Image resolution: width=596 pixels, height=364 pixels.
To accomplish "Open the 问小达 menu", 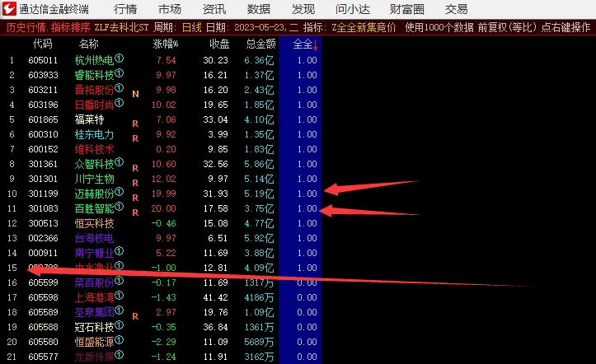I will 353,9.
